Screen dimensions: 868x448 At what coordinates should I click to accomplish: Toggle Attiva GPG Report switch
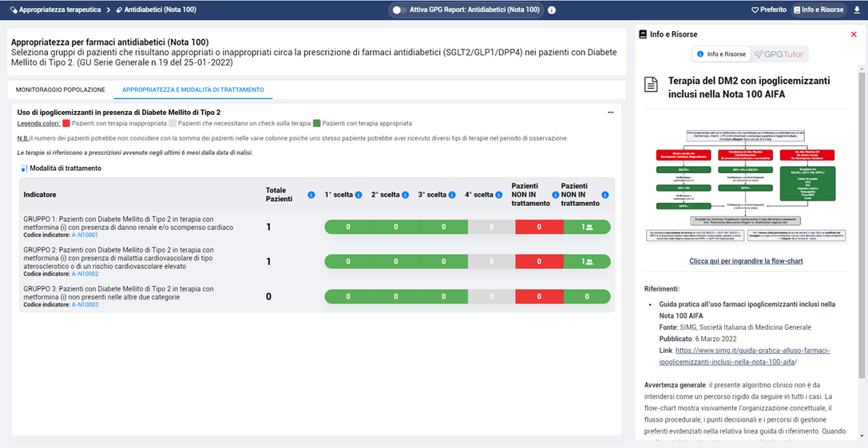click(399, 10)
